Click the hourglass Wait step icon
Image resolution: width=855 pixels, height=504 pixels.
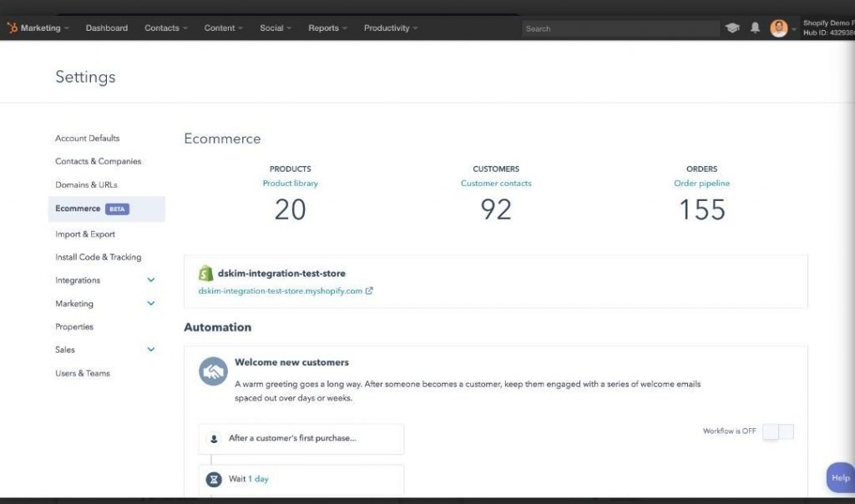click(x=214, y=480)
